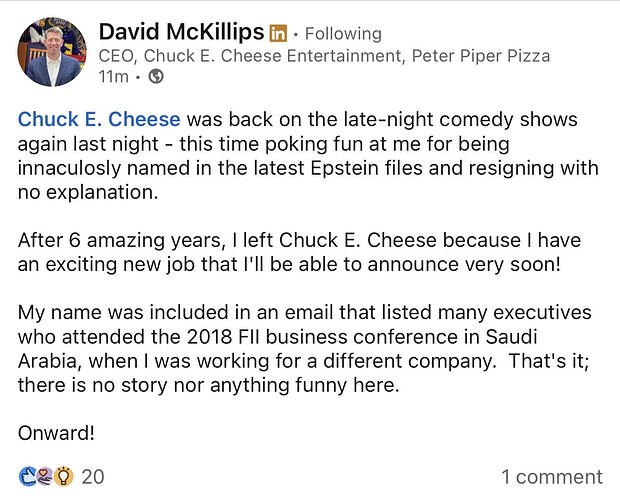Click the blue thumbs-up Like reaction icon
Viewport: 620px width, 500px height.
tap(26, 476)
